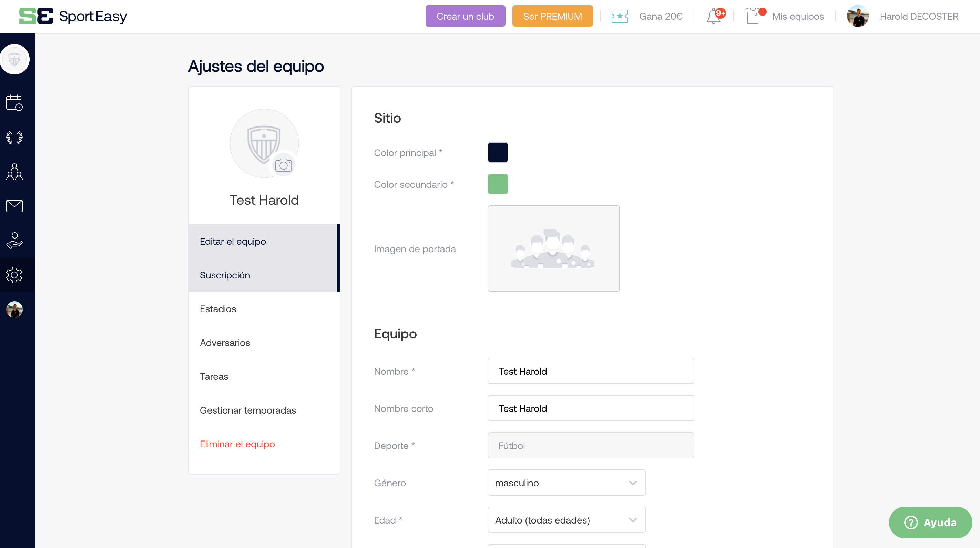Select the Estadios menu item
This screenshot has height=548, width=980.
pos(218,308)
